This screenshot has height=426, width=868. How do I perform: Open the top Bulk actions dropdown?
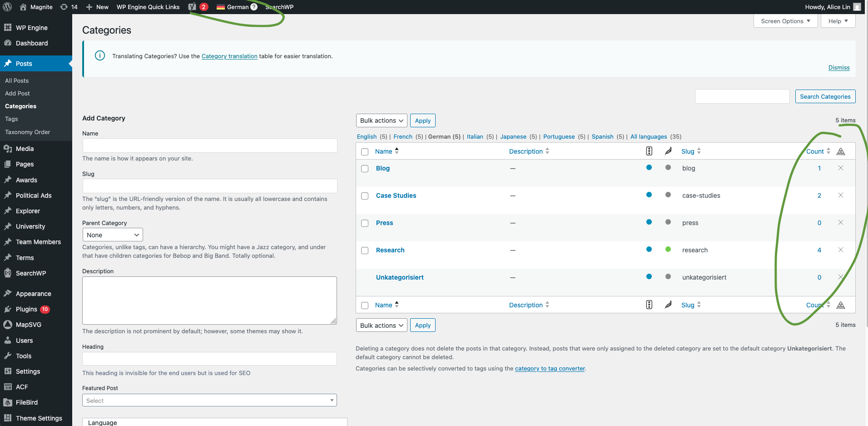[x=381, y=120]
